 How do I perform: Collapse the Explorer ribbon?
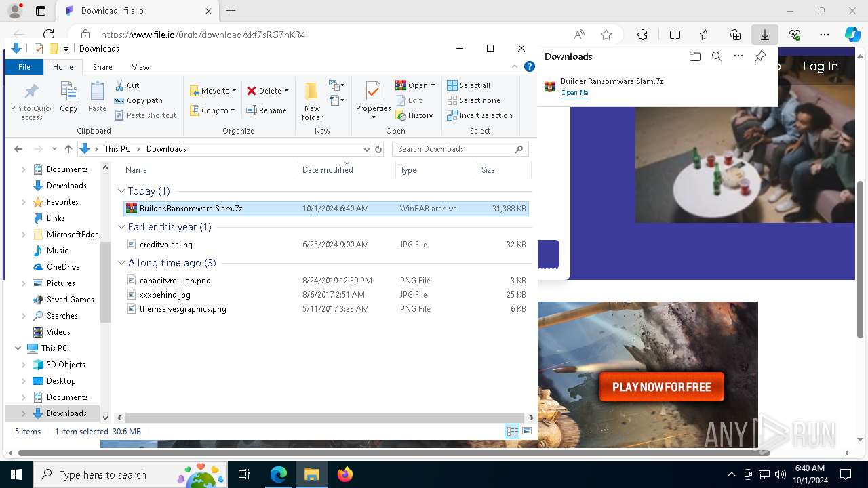515,66
